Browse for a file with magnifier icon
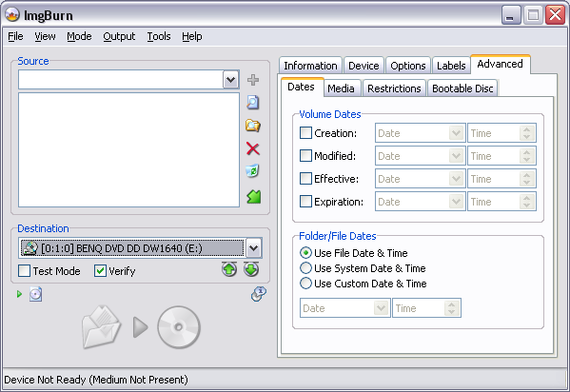Viewport: 570px width, 392px height. 253,103
